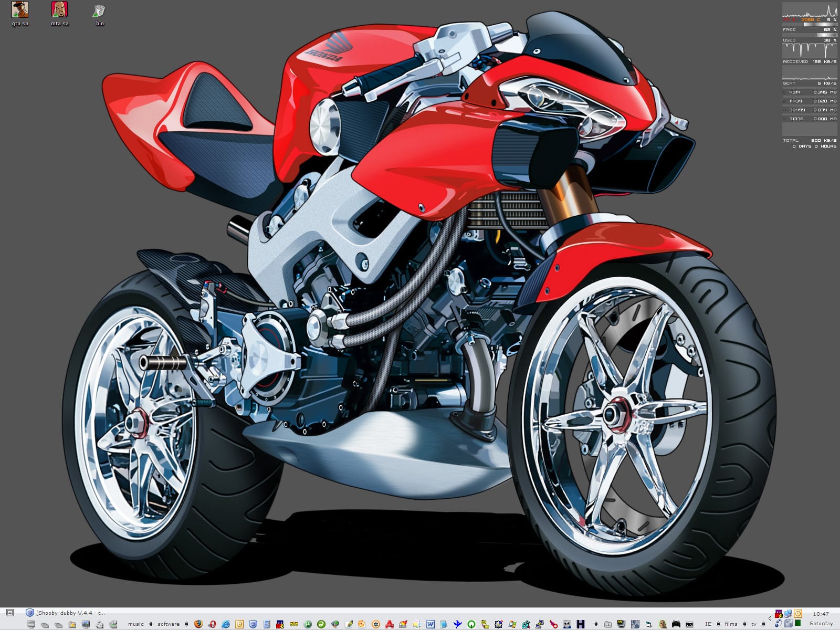Expand the music toolbar menu arrows

point(151,624)
